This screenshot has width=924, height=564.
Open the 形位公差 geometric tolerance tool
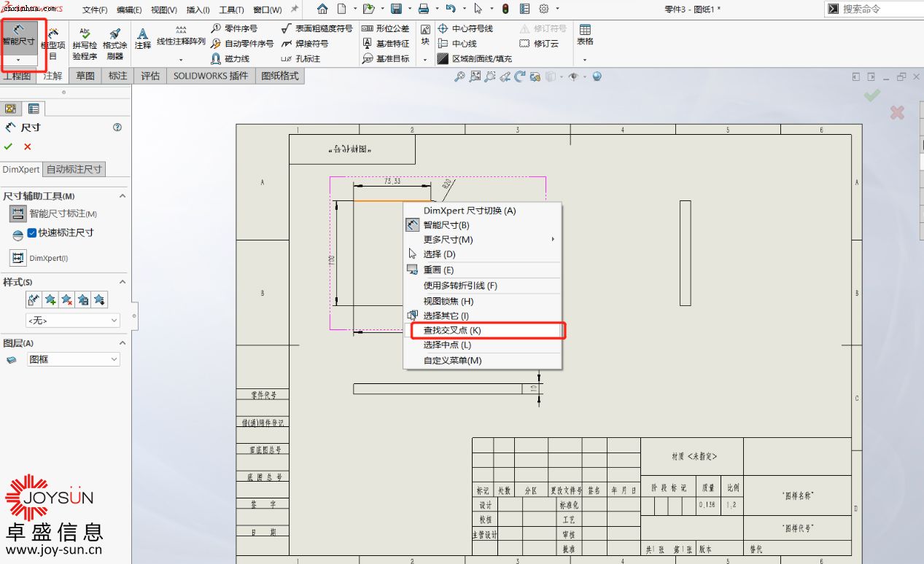tap(386, 28)
